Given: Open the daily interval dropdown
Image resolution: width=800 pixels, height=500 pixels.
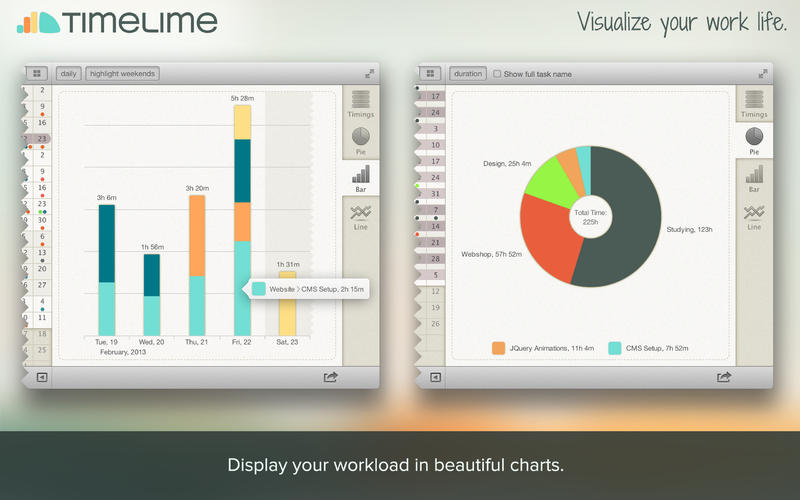Looking at the screenshot, I should pyautogui.click(x=68, y=73).
